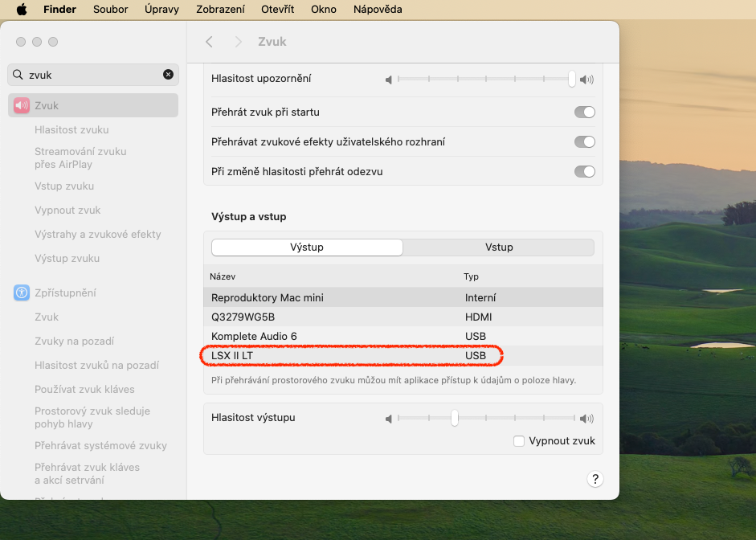Click the Název column header

click(223, 276)
